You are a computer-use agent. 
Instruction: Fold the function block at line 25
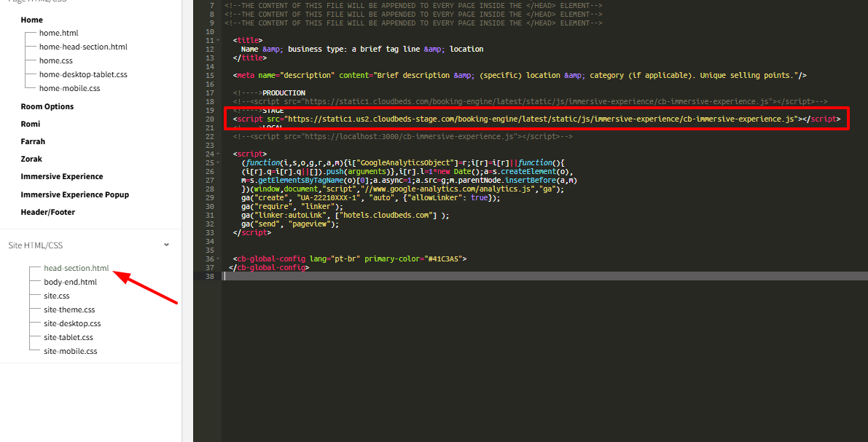pos(218,163)
